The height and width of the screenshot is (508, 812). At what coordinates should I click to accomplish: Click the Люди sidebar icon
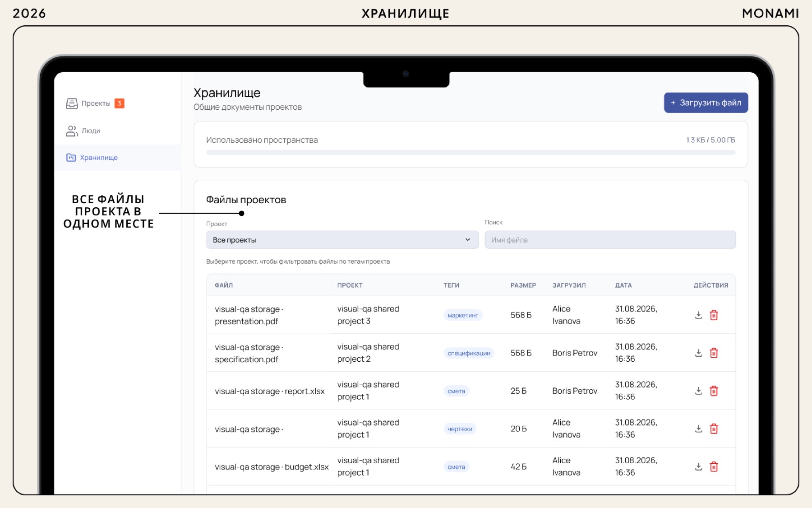tap(72, 131)
